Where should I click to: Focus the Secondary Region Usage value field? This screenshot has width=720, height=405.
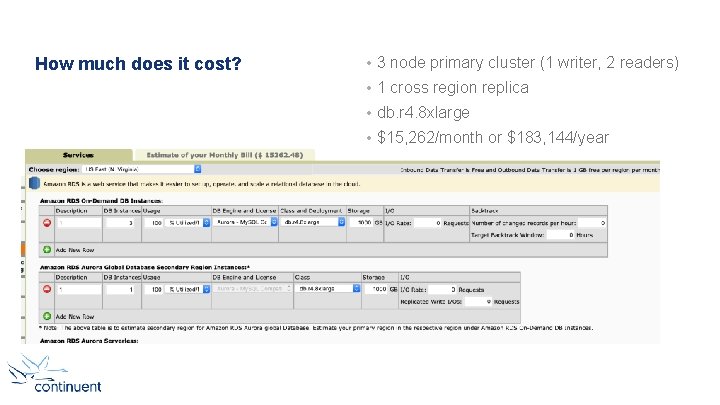click(x=154, y=289)
